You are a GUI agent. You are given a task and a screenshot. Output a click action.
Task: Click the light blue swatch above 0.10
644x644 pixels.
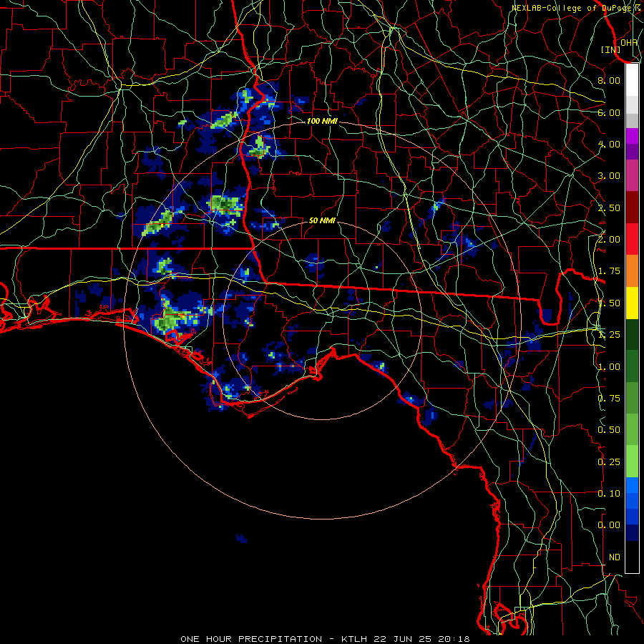pos(632,485)
